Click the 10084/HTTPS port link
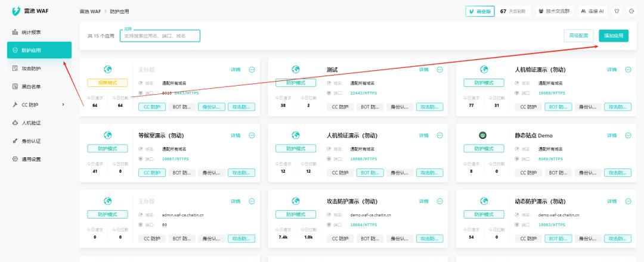The width and height of the screenshot is (644, 262). point(364,224)
